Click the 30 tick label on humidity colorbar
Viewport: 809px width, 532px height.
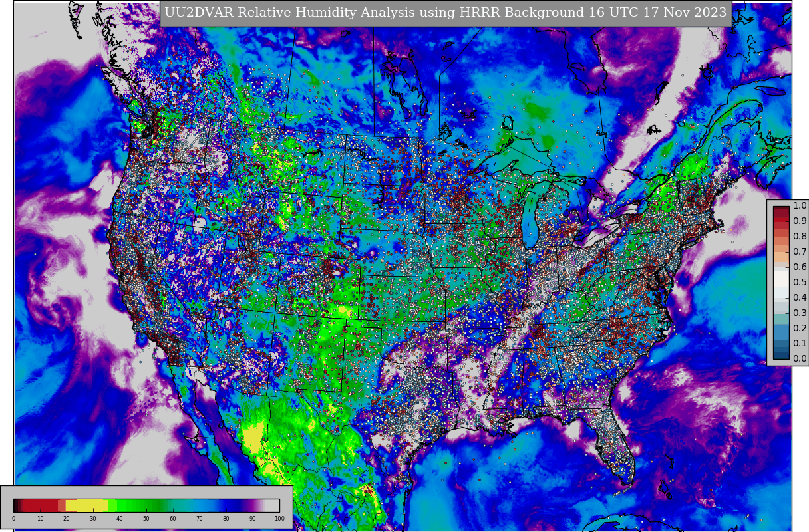pyautogui.click(x=93, y=519)
